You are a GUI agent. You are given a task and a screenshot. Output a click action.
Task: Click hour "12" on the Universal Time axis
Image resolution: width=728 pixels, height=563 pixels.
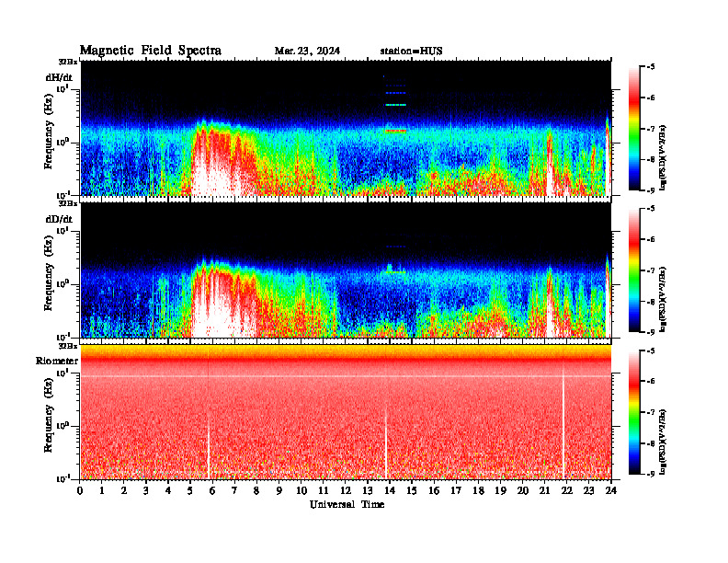tap(346, 490)
